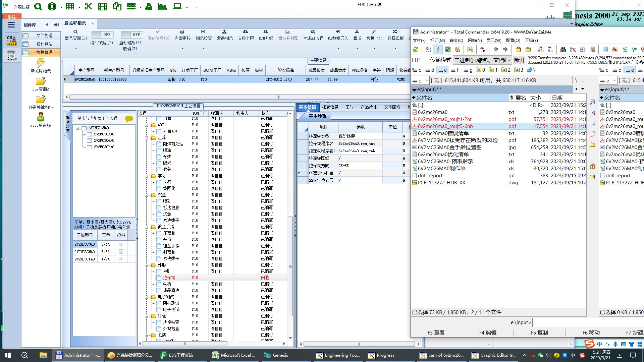
Task: Click F4 编辑 button
Action: click(x=488, y=333)
